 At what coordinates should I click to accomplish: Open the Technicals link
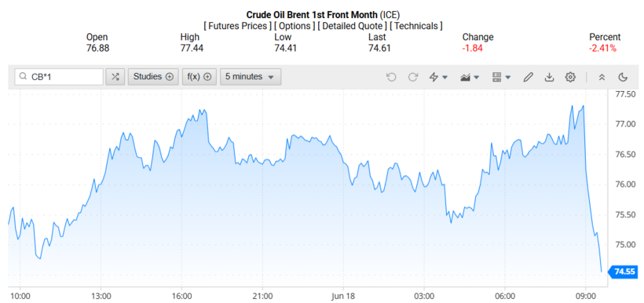(x=415, y=26)
